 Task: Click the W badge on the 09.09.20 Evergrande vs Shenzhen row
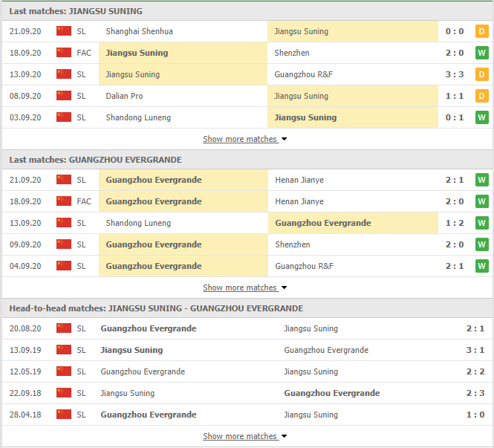481,244
